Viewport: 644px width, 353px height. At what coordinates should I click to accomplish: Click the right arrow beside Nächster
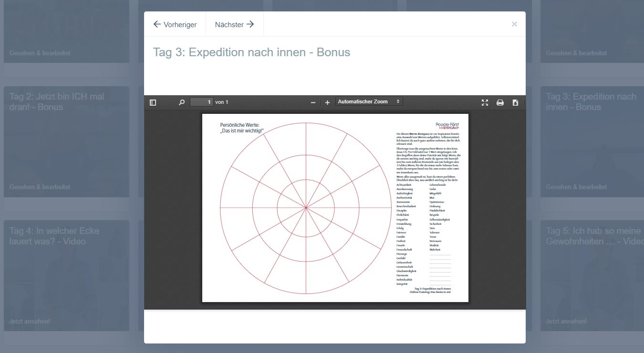click(250, 24)
